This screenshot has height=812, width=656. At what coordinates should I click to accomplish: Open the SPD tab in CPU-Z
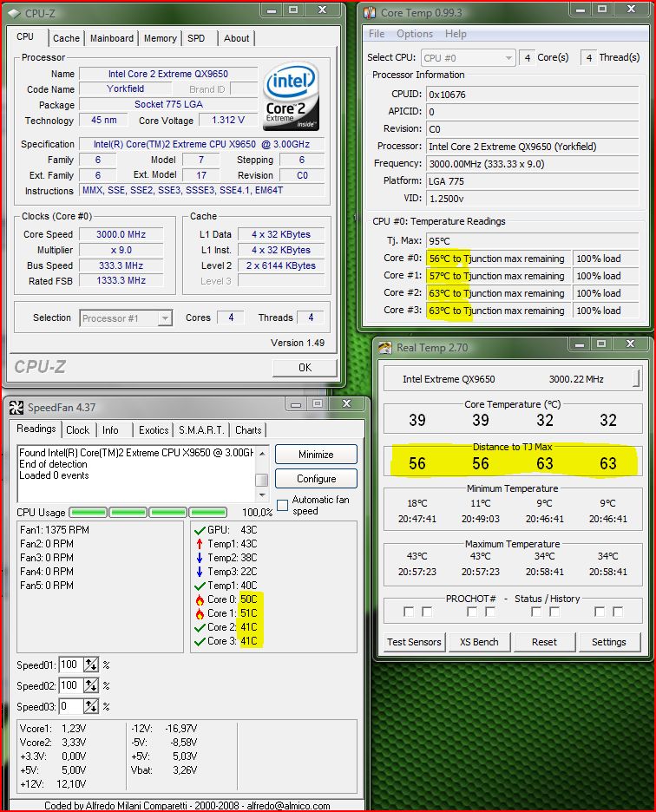click(196, 38)
